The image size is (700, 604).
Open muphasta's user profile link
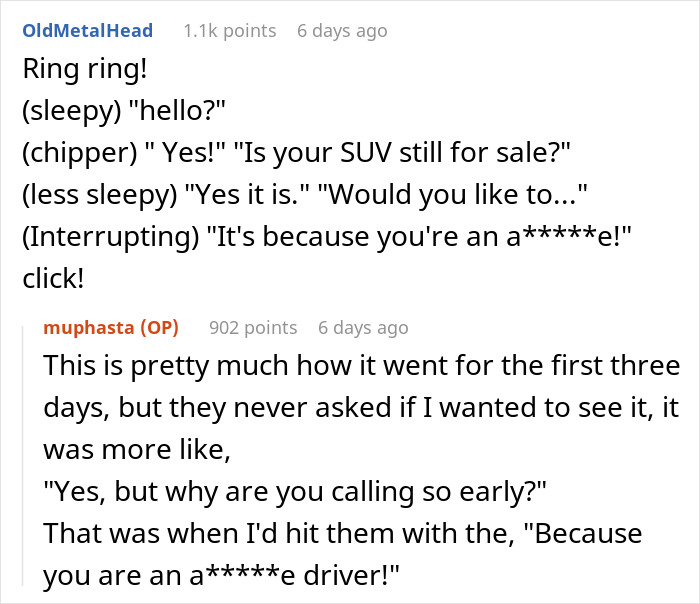coord(88,328)
